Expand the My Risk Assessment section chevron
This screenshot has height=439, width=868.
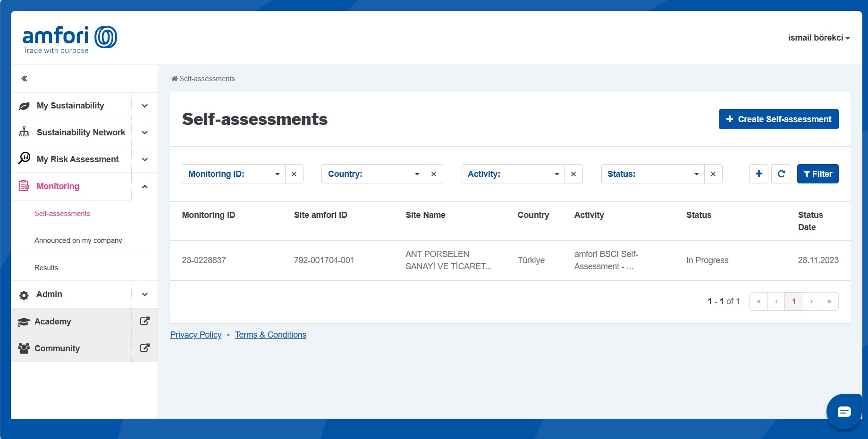point(145,159)
